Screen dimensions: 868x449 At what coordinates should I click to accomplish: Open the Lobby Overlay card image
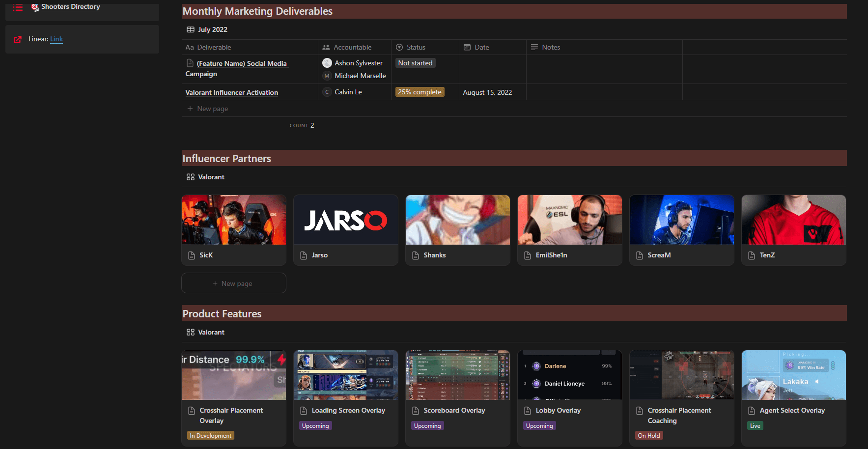coord(570,375)
